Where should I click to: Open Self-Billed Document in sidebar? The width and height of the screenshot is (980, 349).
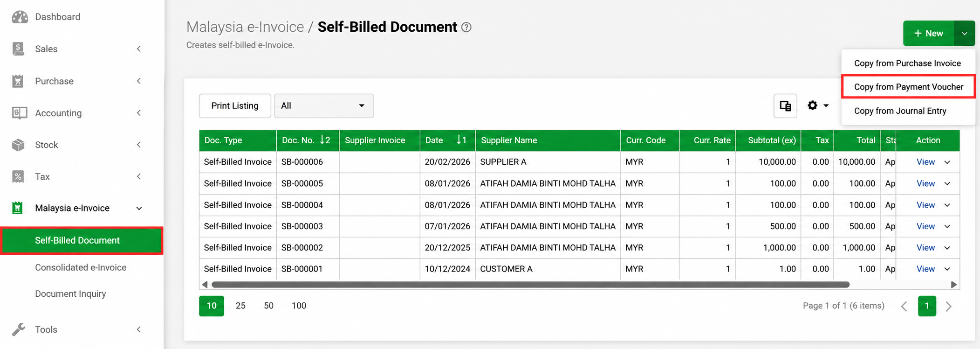click(82, 240)
